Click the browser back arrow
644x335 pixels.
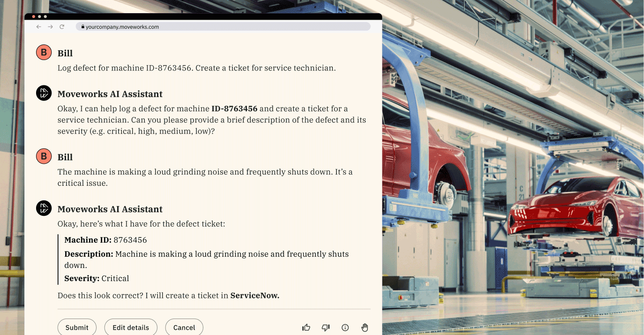tap(39, 27)
